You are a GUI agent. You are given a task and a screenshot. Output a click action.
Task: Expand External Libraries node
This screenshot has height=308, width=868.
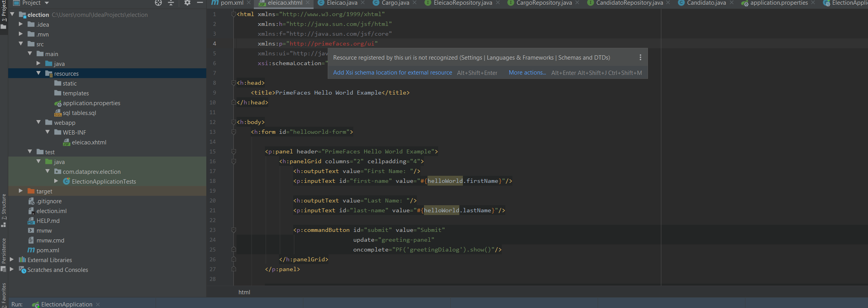[x=12, y=260]
